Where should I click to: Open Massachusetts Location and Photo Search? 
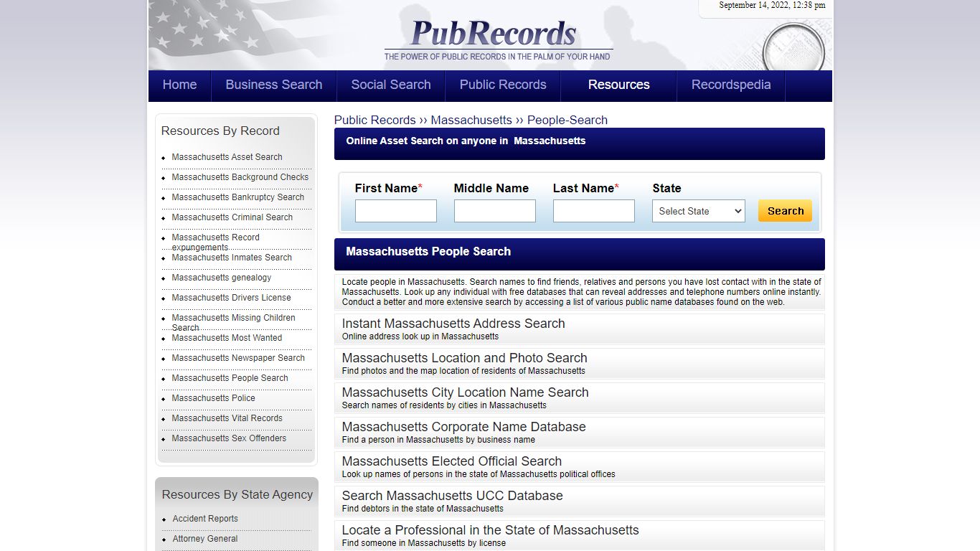465,358
